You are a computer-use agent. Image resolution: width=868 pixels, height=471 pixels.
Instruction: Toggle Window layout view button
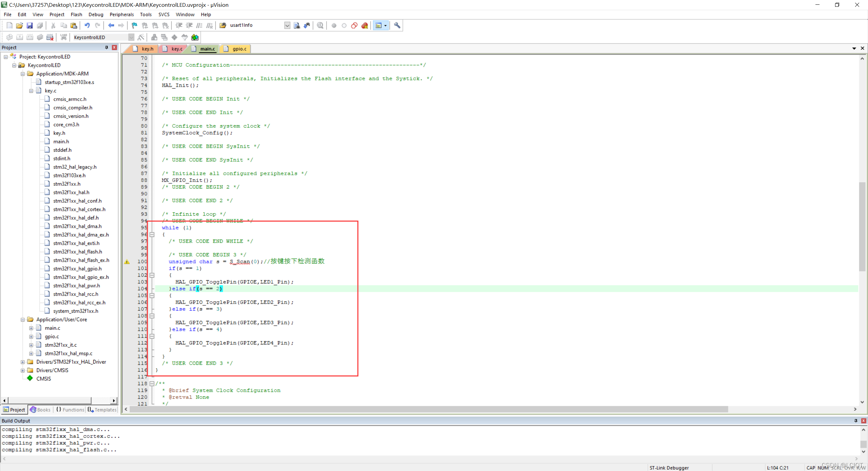378,25
